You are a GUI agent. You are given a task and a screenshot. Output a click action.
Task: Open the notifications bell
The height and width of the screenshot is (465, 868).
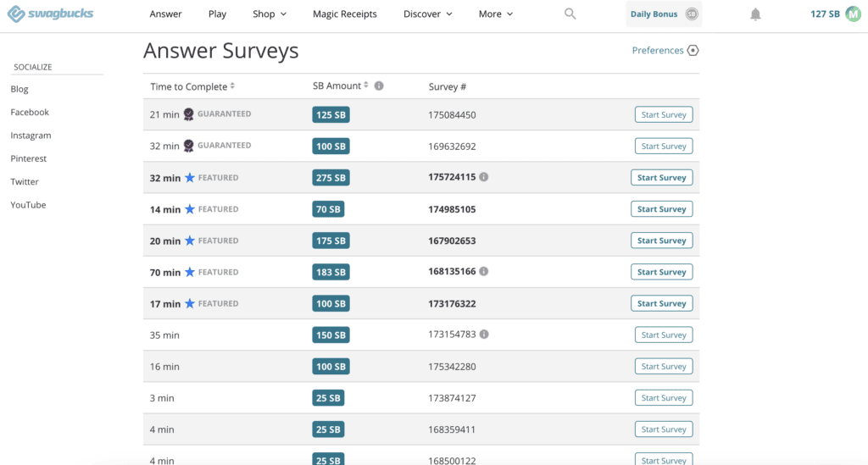(755, 14)
